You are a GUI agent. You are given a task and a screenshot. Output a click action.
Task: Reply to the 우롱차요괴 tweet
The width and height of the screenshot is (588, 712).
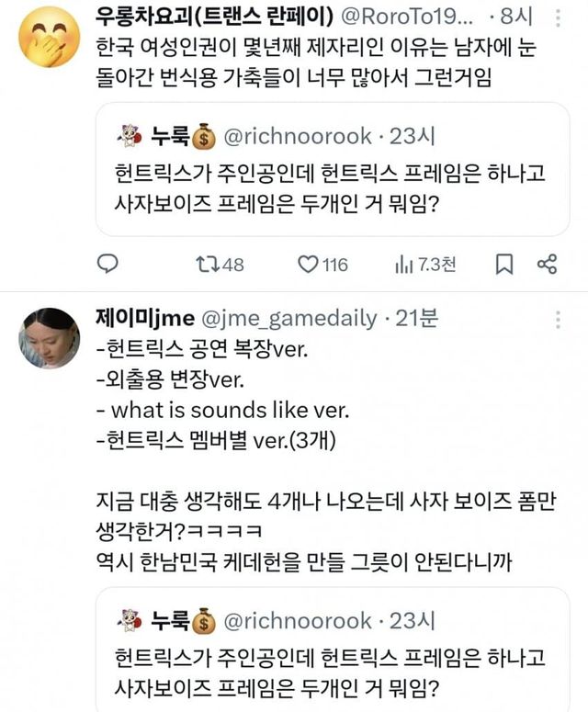108,266
